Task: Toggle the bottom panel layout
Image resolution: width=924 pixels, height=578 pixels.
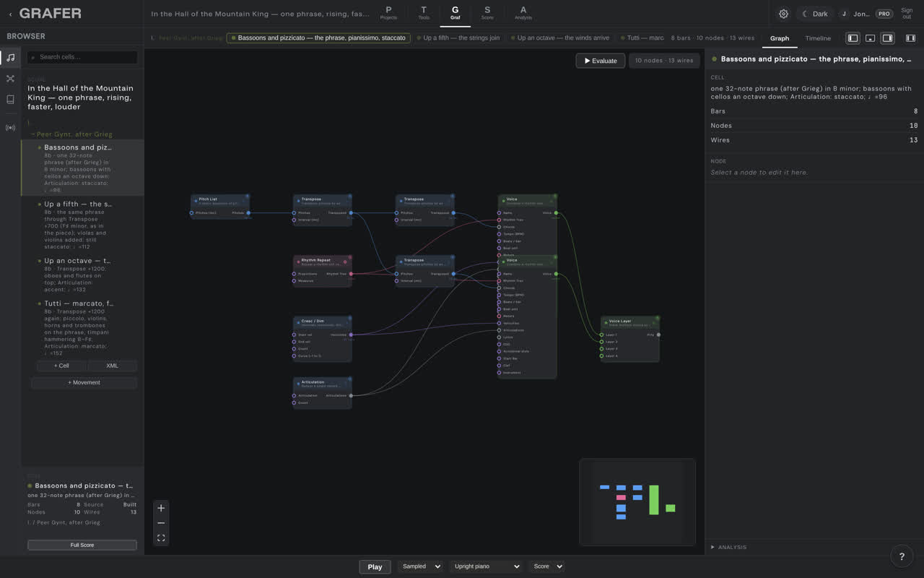Action: tap(870, 38)
